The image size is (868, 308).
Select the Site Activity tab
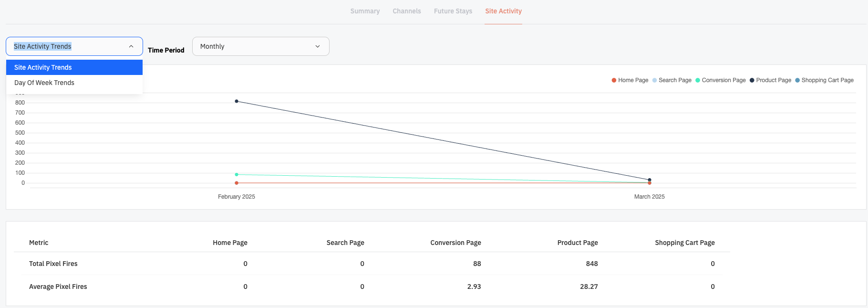504,11
